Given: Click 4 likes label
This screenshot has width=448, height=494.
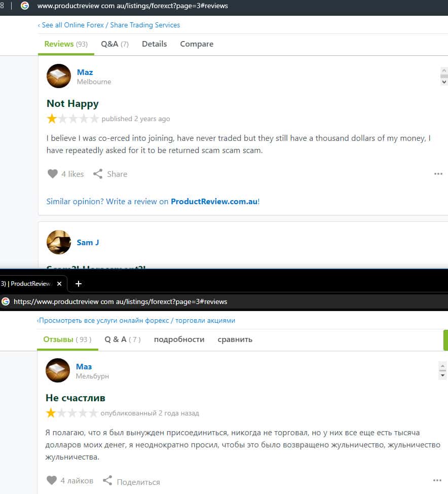Looking at the screenshot, I should pyautogui.click(x=72, y=174).
